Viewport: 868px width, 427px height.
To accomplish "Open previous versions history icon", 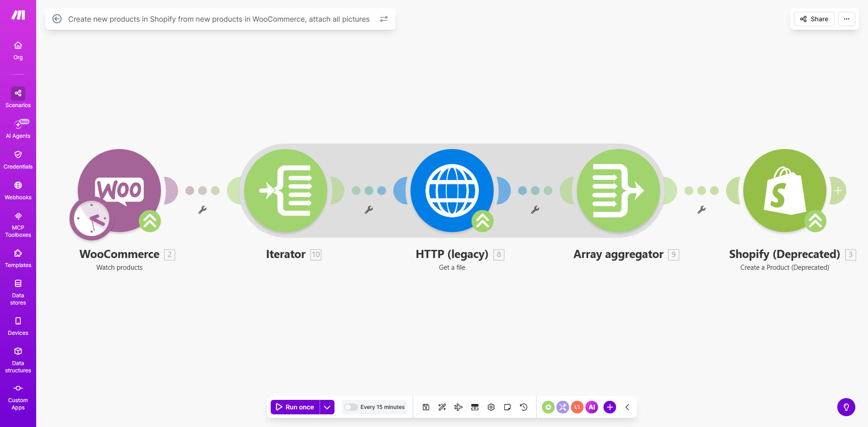I will point(524,407).
